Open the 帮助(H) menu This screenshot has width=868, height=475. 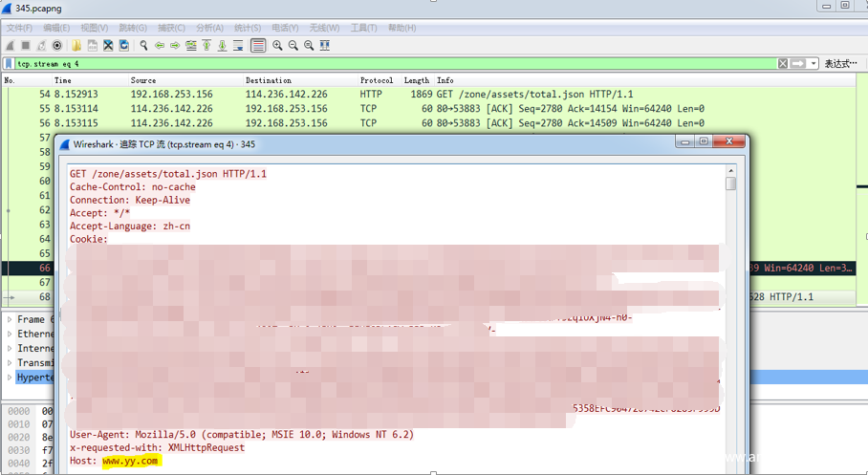tap(401, 28)
